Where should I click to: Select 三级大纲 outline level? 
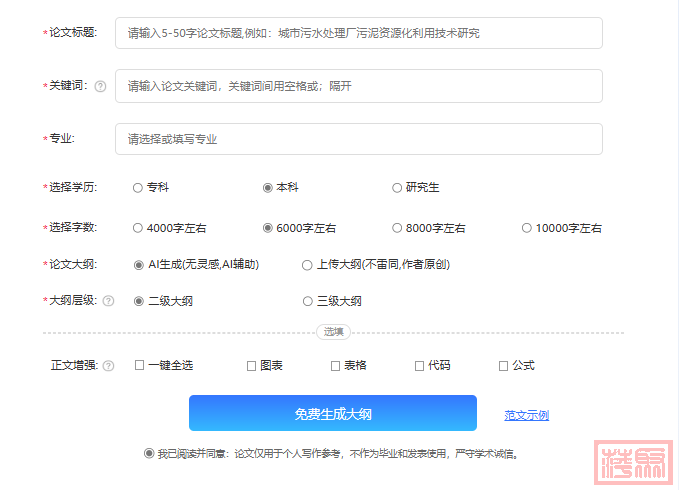307,301
